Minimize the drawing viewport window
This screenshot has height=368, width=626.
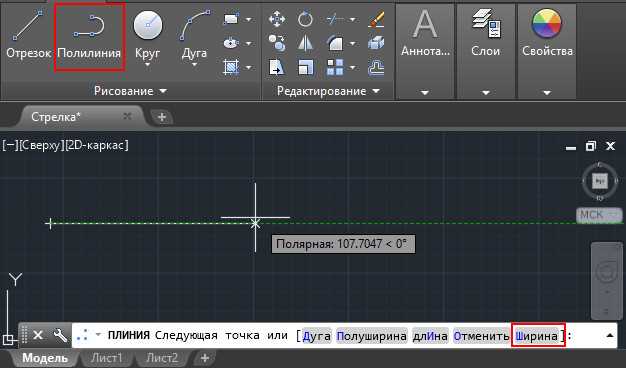pyautogui.click(x=571, y=148)
